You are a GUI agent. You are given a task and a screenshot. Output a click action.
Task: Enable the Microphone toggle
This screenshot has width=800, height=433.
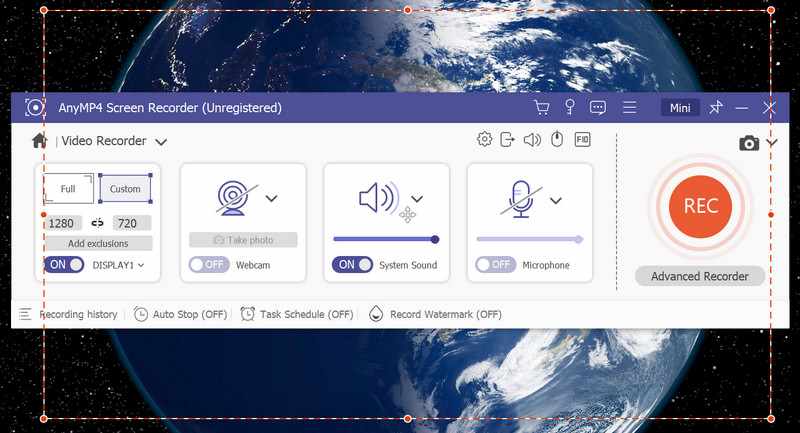495,265
